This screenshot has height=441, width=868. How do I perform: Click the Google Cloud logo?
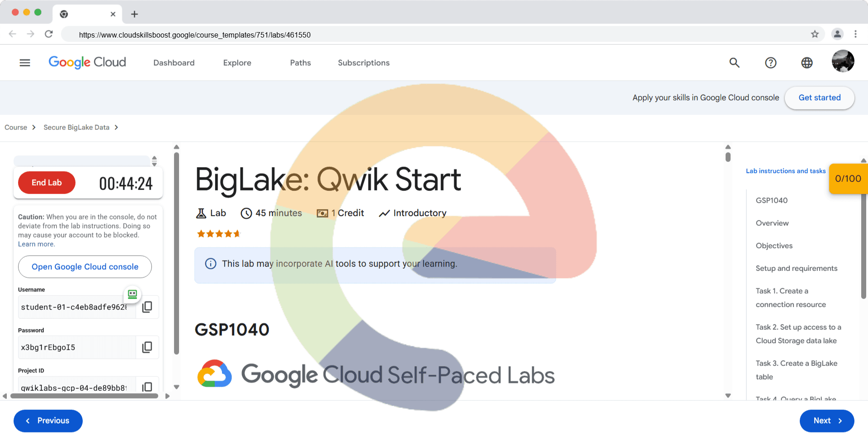tap(87, 62)
